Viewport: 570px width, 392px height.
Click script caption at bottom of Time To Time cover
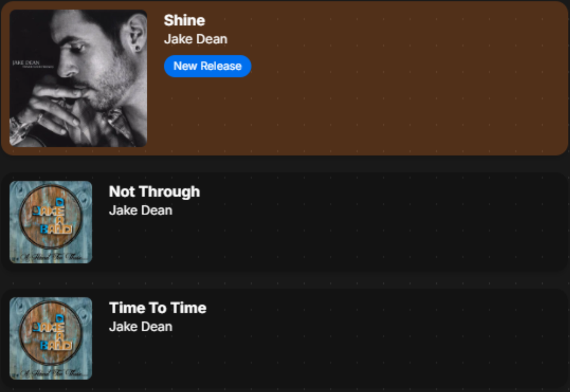pyautogui.click(x=51, y=374)
